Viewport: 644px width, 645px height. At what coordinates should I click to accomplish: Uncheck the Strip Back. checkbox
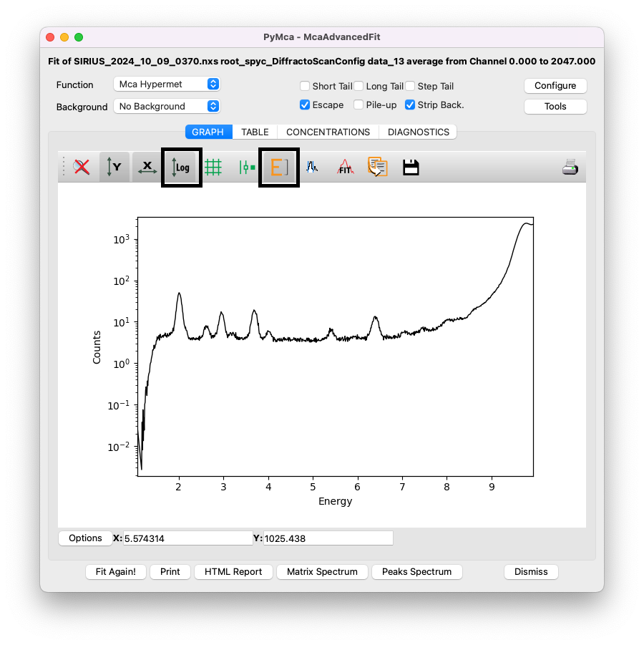coord(410,105)
